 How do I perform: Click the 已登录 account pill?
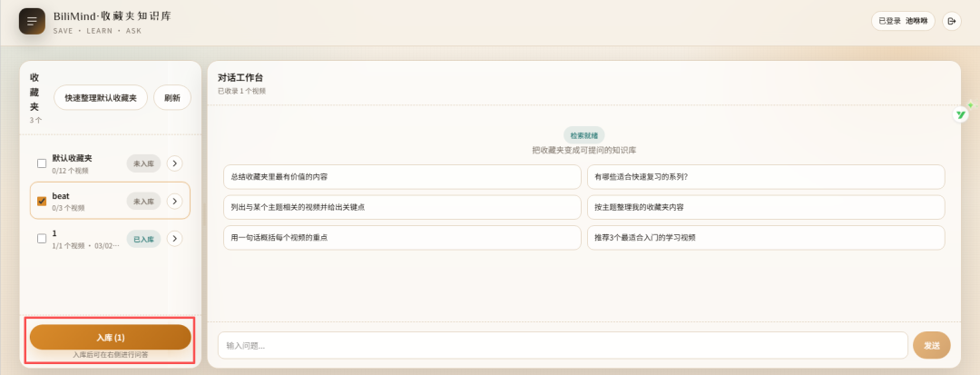tap(903, 21)
